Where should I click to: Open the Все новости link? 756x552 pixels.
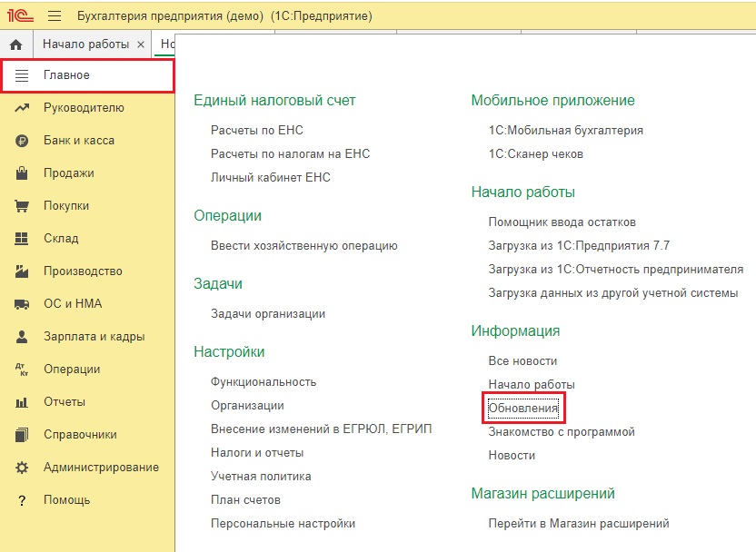pyautogui.click(x=522, y=361)
